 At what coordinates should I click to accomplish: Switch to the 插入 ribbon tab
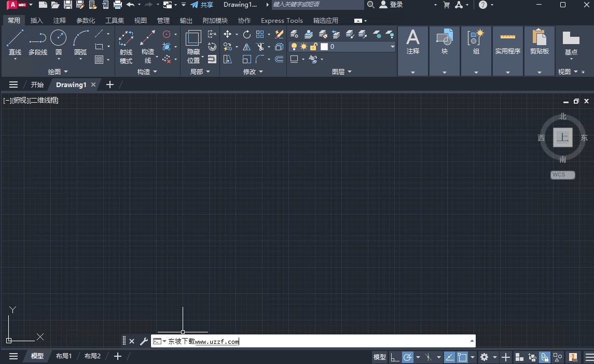[x=37, y=20]
